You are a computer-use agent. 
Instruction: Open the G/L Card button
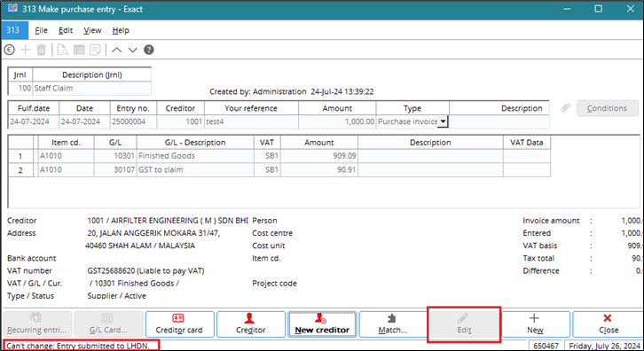point(108,324)
